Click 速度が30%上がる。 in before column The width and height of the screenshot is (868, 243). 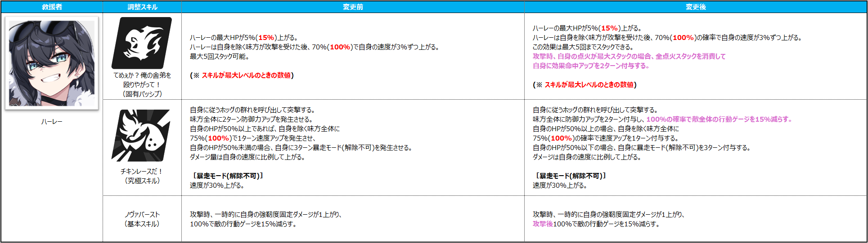(217, 185)
